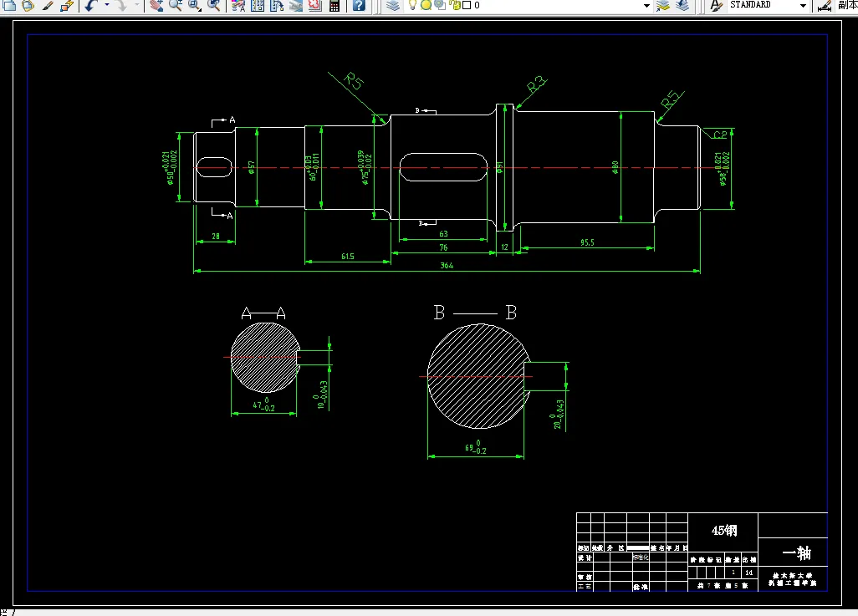The height and width of the screenshot is (616, 858).
Task: Click the icon left of the paintbrush
Action: [x=28, y=6]
